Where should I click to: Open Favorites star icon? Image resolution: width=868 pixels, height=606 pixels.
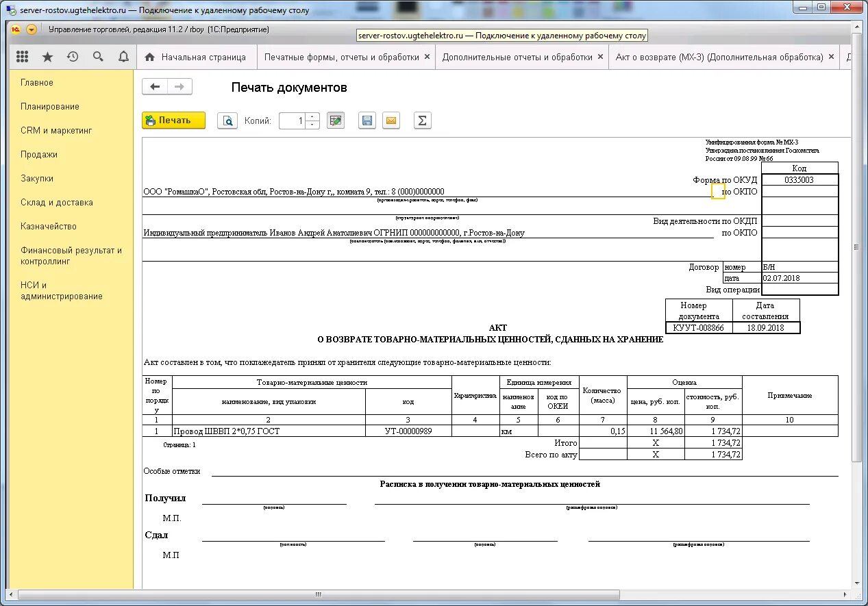coord(47,57)
